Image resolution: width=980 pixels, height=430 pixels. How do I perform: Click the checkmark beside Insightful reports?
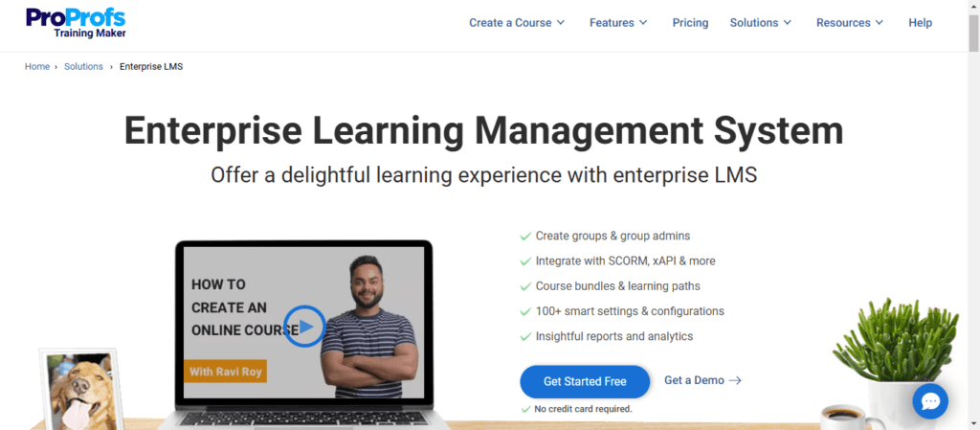pos(525,336)
